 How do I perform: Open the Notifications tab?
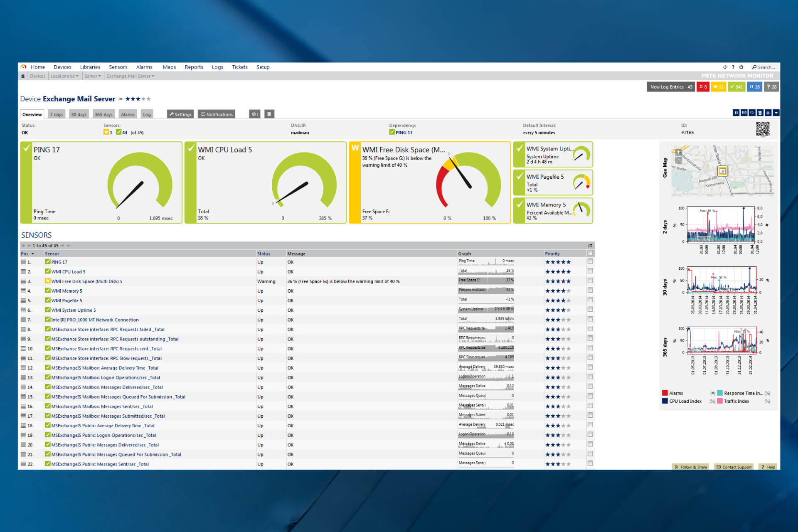click(x=217, y=114)
